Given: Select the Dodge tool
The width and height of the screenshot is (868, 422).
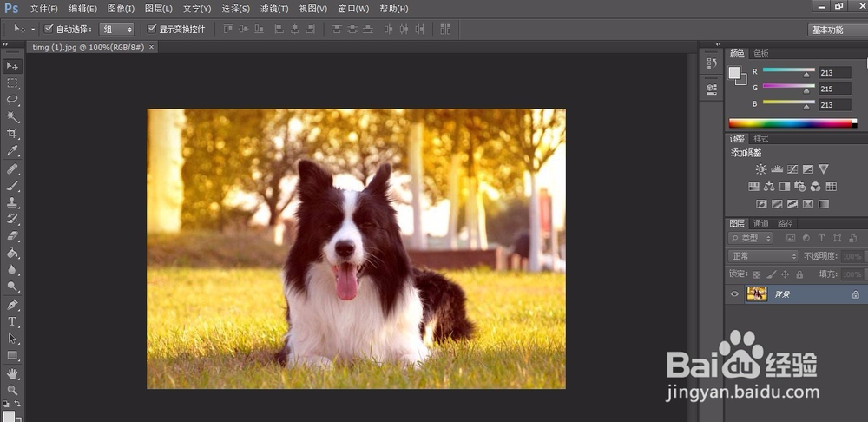Looking at the screenshot, I should tap(12, 286).
